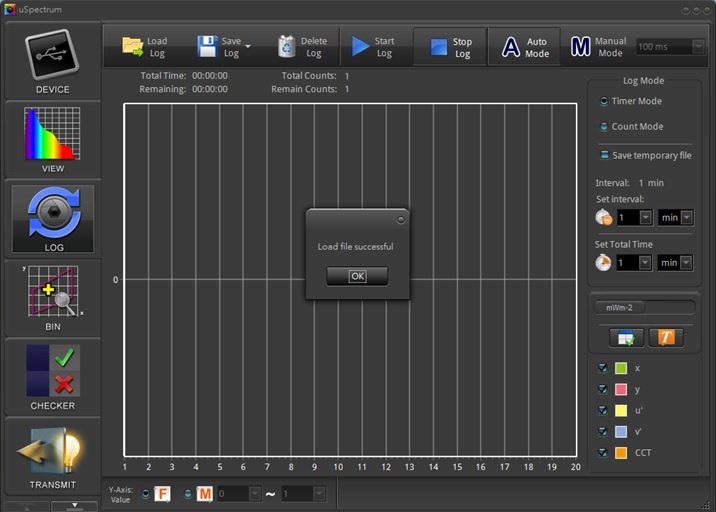
Task: Toggle the v' series checkbox
Action: [603, 431]
